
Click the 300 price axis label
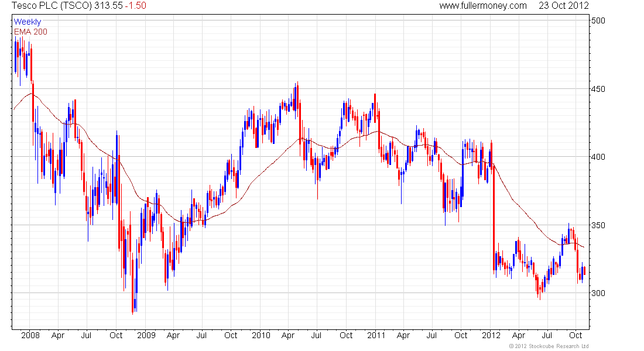pyautogui.click(x=598, y=293)
